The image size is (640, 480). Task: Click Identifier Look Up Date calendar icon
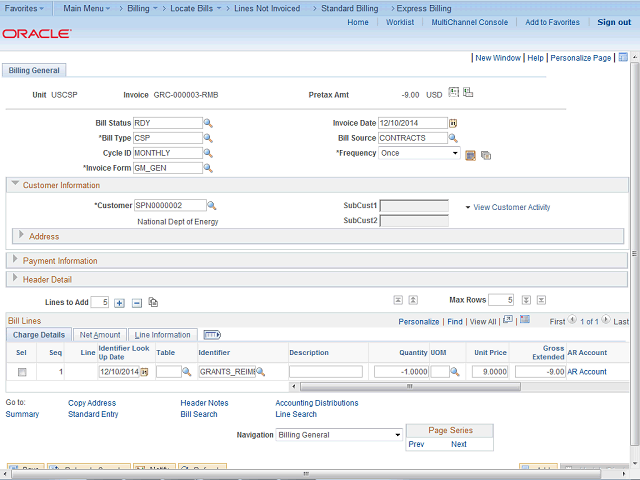click(x=144, y=371)
